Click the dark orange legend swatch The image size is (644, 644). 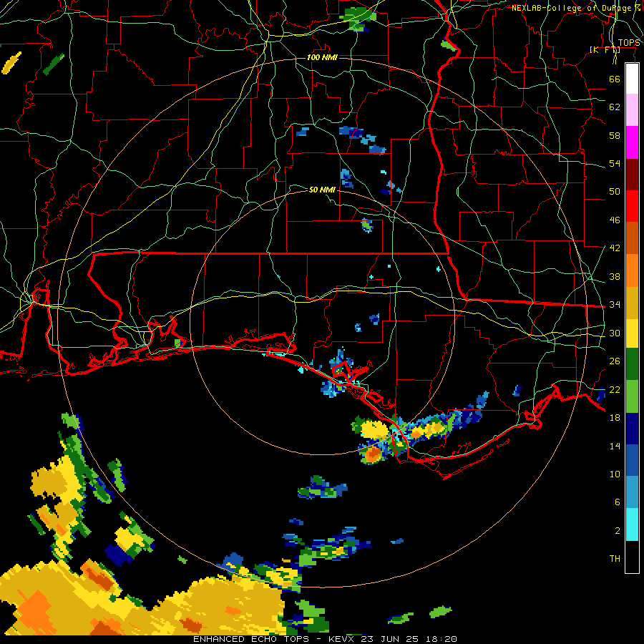(632, 238)
